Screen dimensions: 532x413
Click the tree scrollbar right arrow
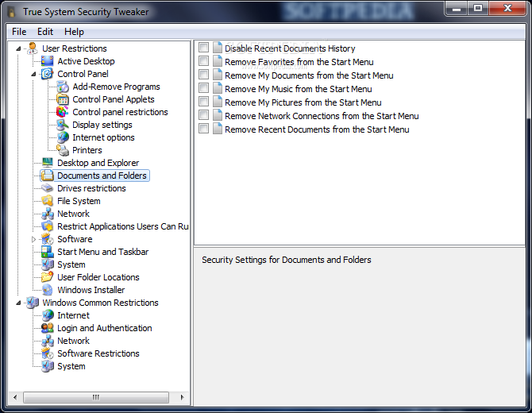[x=183, y=397]
